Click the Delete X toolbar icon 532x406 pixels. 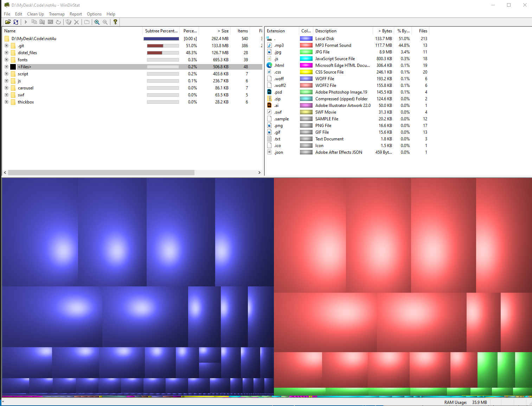(x=76, y=22)
